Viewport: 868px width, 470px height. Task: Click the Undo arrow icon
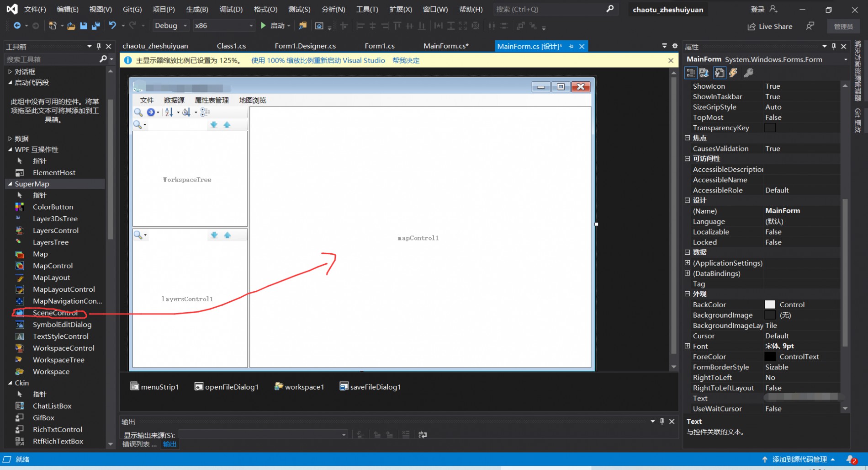tap(112, 26)
